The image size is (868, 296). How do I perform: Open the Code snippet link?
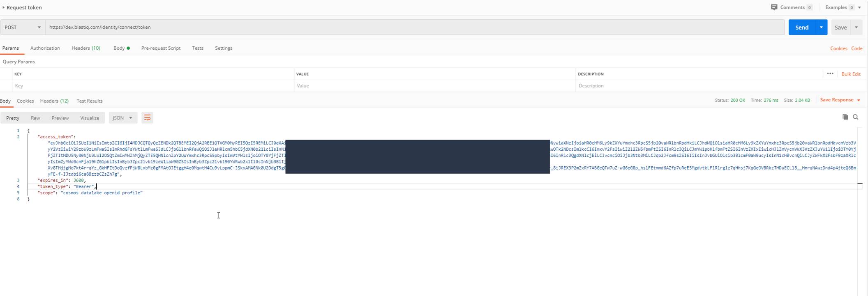pos(856,48)
